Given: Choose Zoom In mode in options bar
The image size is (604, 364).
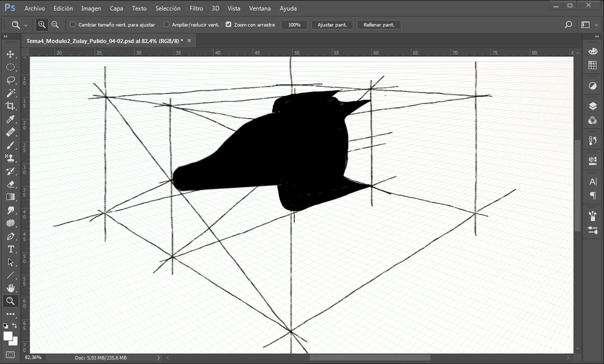Looking at the screenshot, I should pyautogui.click(x=42, y=24).
